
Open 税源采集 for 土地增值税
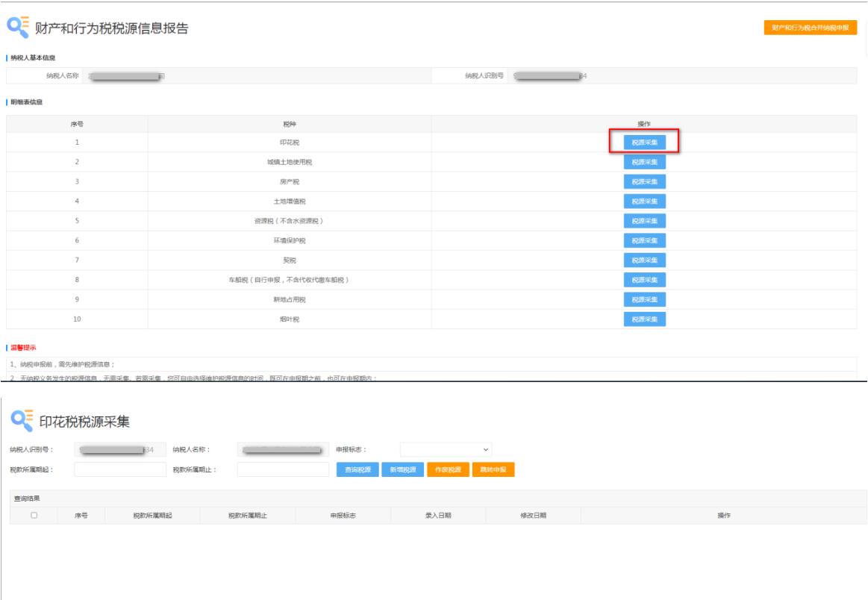click(x=644, y=201)
